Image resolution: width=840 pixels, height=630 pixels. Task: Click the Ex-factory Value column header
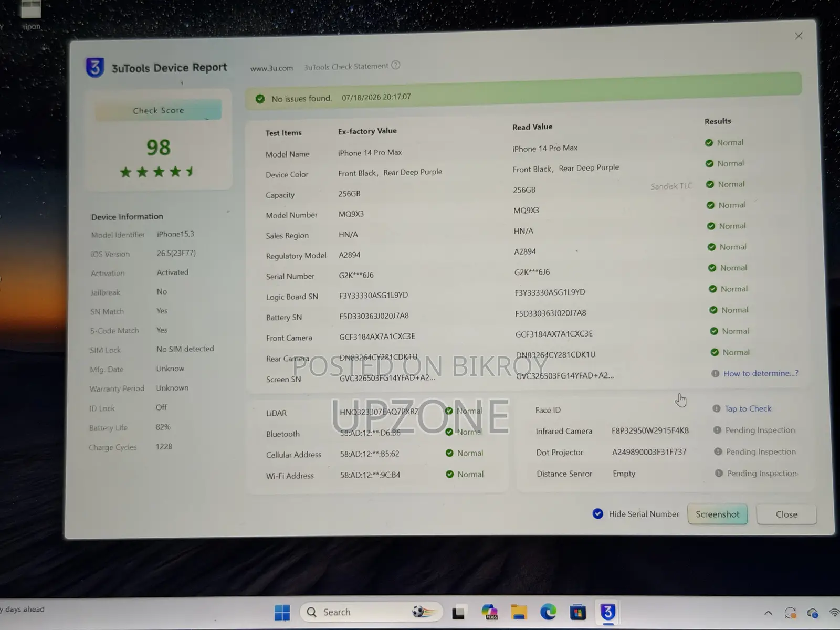[367, 131]
